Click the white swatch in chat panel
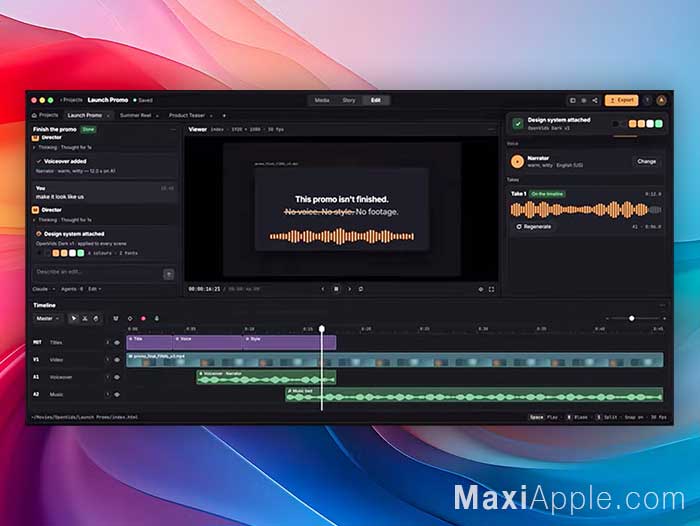Screen dimensions: 700x526 [72, 253]
